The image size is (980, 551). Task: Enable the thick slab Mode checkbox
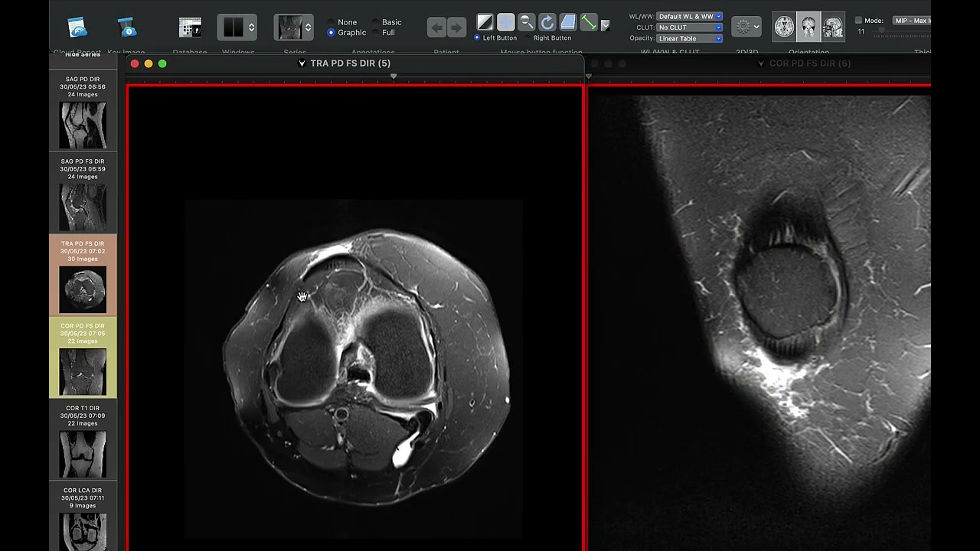point(858,21)
